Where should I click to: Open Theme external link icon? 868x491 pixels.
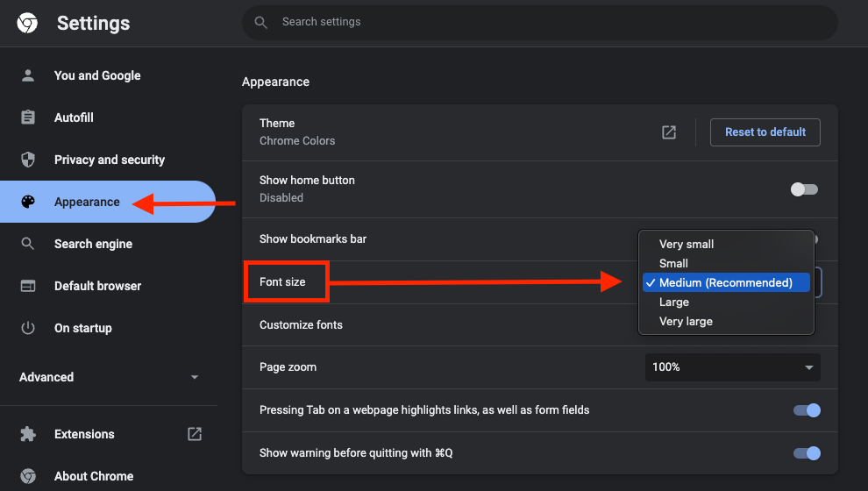(669, 132)
